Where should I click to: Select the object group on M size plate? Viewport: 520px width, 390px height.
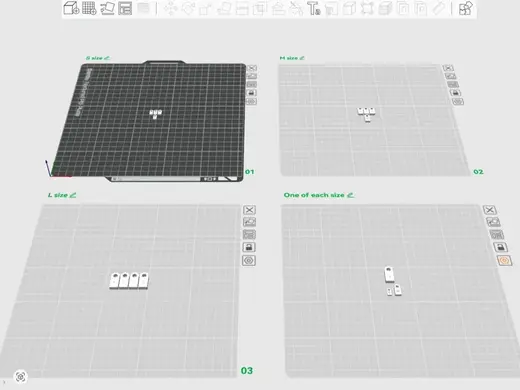[x=366, y=114]
